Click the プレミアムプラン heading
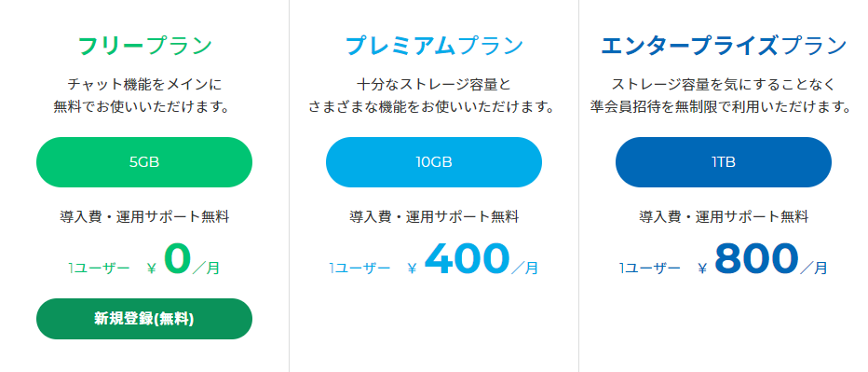The image size is (868, 372). pos(434,46)
